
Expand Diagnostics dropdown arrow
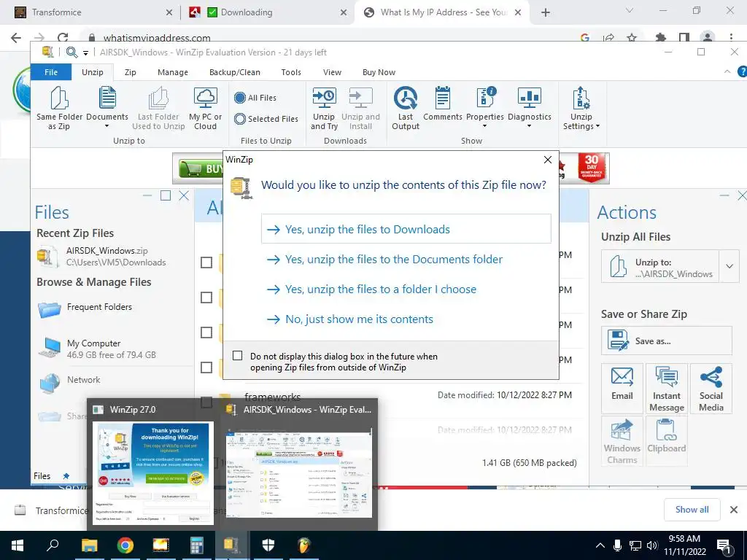pyautogui.click(x=530, y=127)
